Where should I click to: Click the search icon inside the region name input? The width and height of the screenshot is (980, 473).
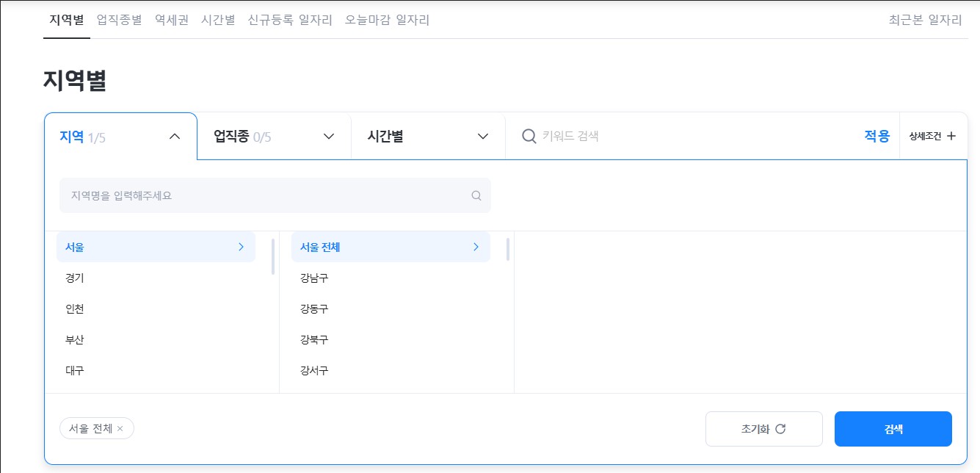476,195
